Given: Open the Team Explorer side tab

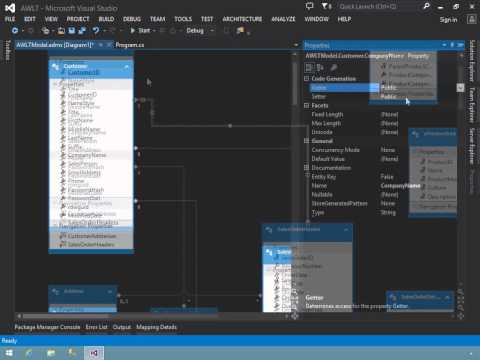Looking at the screenshot, I should pyautogui.click(x=472, y=105).
